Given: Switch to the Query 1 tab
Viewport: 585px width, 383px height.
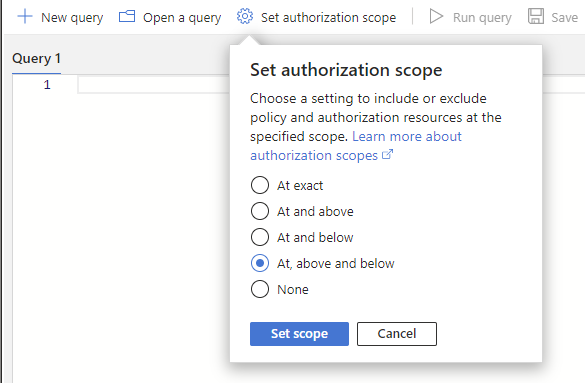Looking at the screenshot, I should click(36, 59).
